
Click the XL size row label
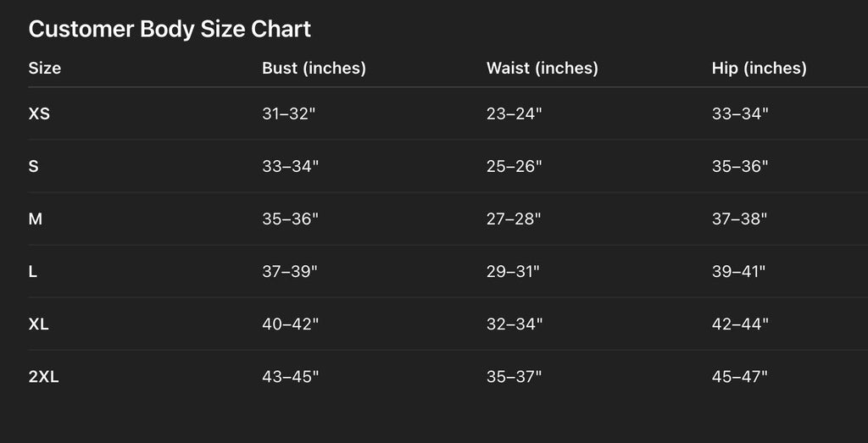[x=39, y=324]
